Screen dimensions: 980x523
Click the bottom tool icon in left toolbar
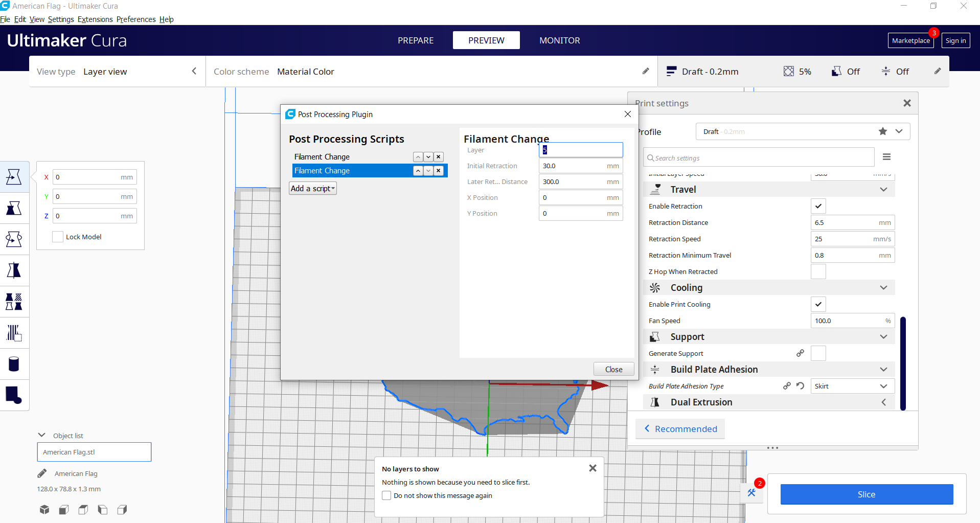14,395
